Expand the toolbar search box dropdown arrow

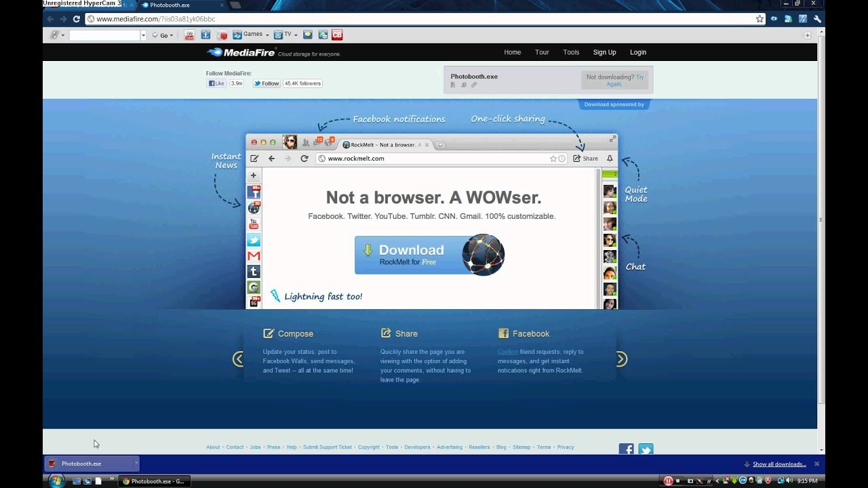(143, 35)
